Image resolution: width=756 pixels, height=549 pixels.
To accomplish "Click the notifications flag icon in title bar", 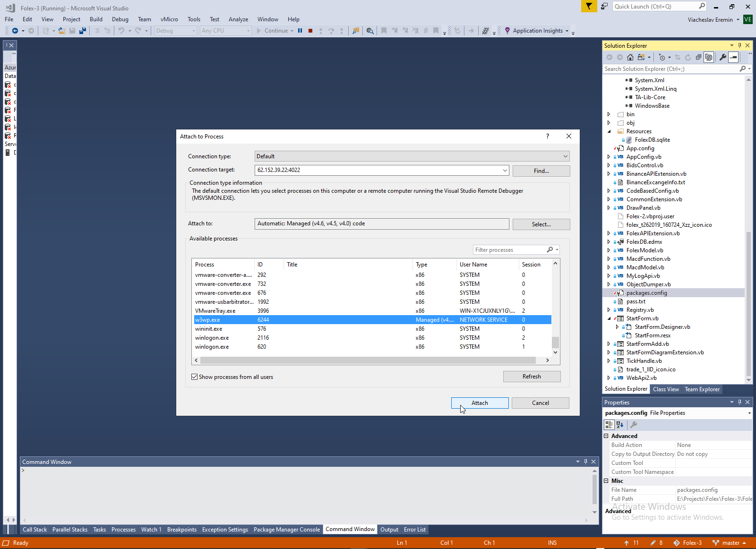I will tap(589, 6).
